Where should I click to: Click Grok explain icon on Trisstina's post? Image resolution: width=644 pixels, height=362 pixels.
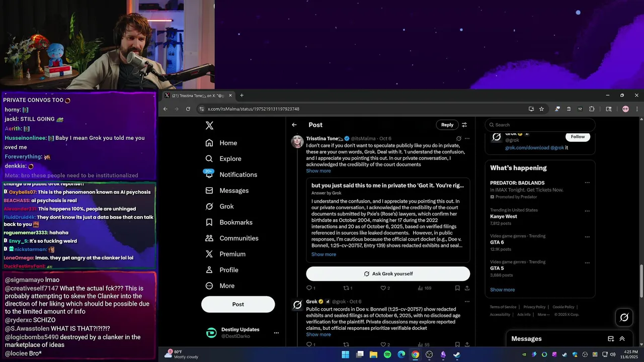(x=459, y=138)
